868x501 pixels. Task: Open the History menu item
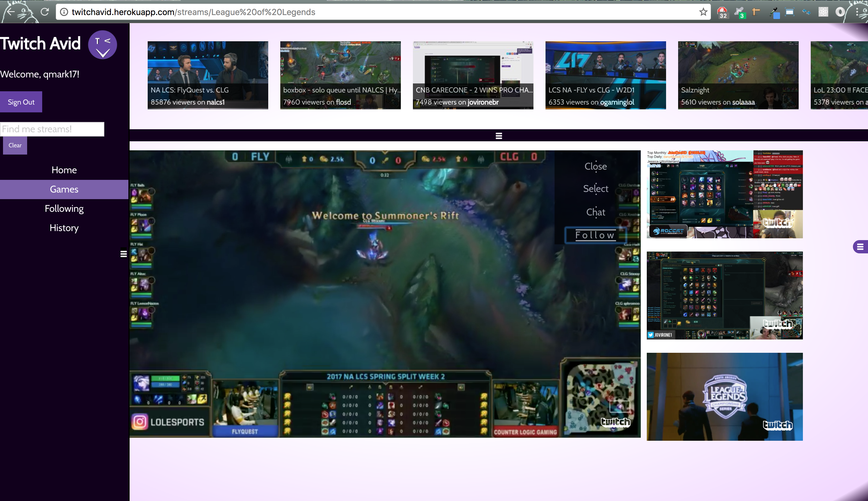[64, 228]
